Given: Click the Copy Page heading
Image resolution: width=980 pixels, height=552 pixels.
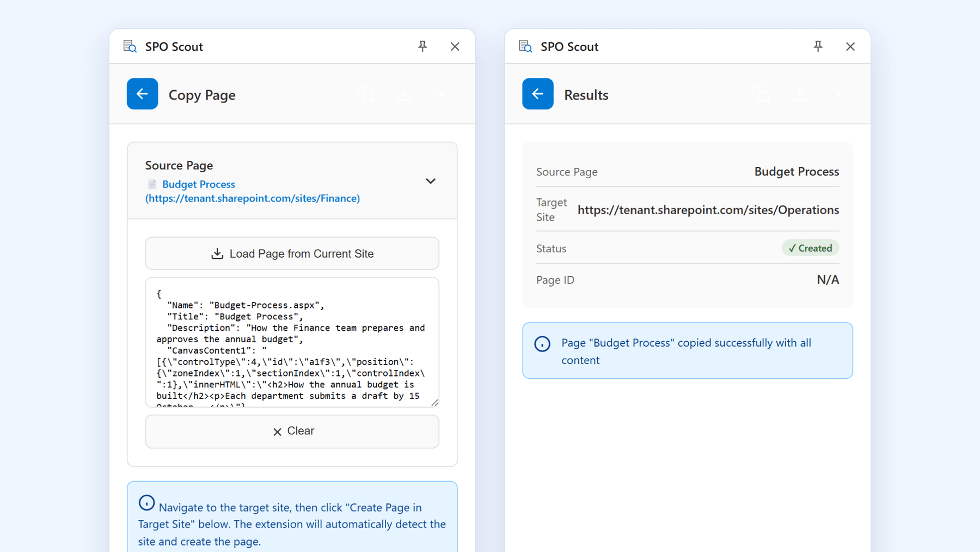Looking at the screenshot, I should (x=202, y=95).
